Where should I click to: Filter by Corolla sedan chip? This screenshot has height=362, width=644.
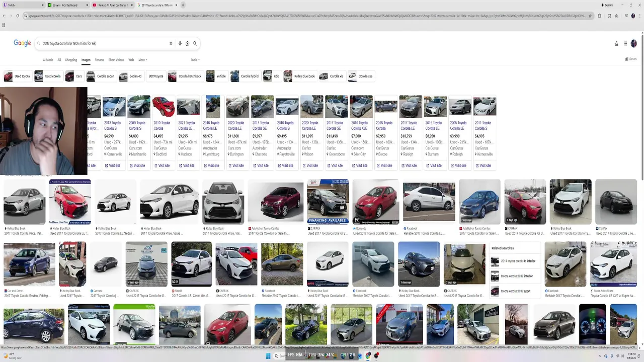101,76
